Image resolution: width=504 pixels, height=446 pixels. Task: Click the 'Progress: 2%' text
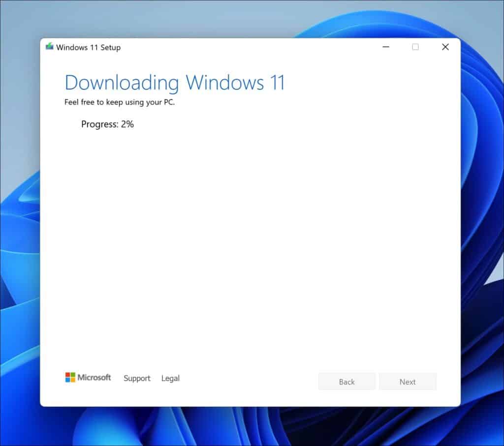(x=107, y=124)
